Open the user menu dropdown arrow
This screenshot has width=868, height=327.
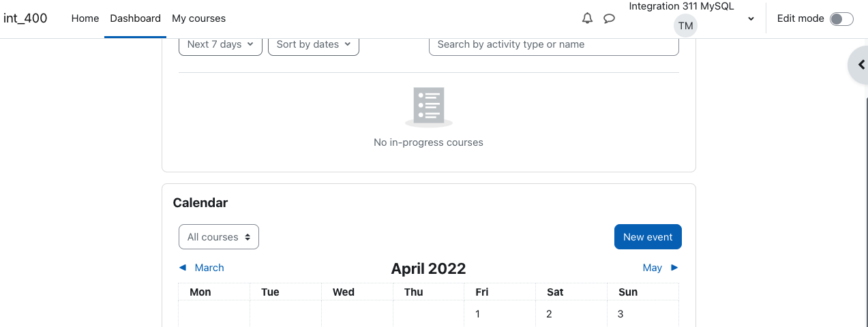click(751, 19)
